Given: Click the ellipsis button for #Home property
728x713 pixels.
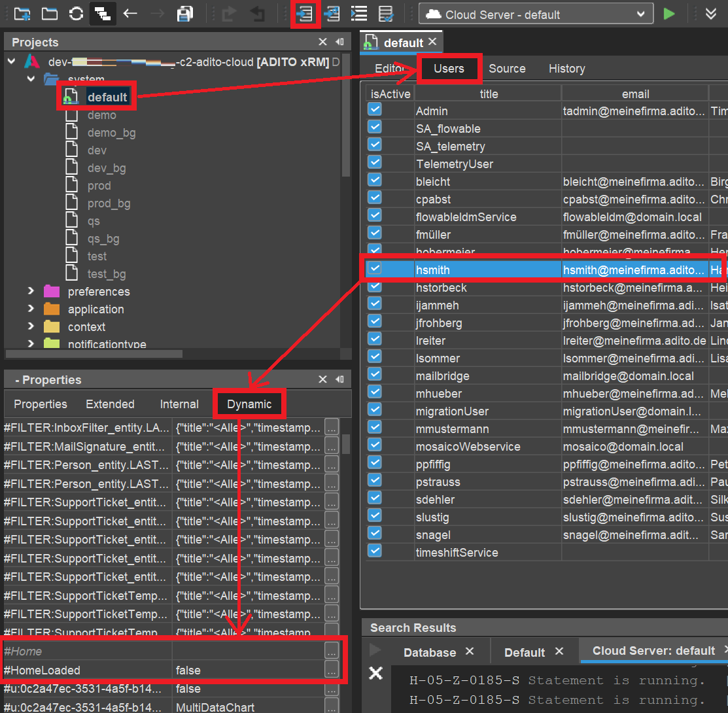Looking at the screenshot, I should tap(332, 651).
